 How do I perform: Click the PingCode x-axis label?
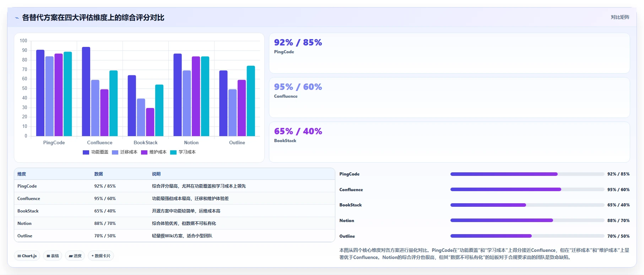point(54,142)
